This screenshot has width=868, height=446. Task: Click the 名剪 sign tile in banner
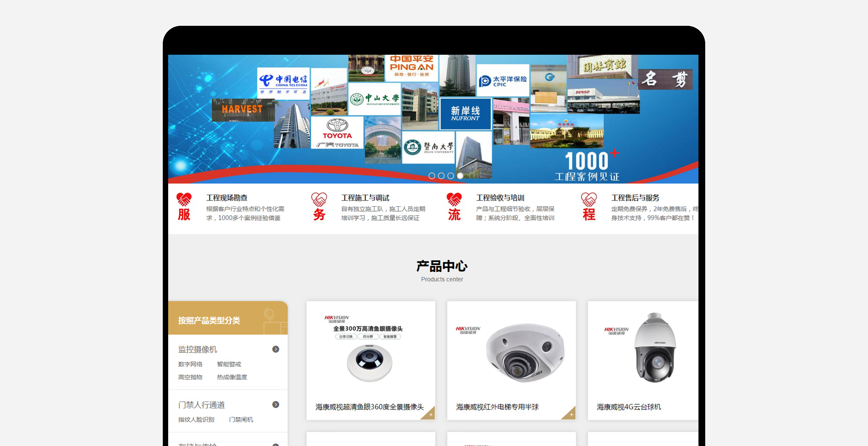point(665,79)
